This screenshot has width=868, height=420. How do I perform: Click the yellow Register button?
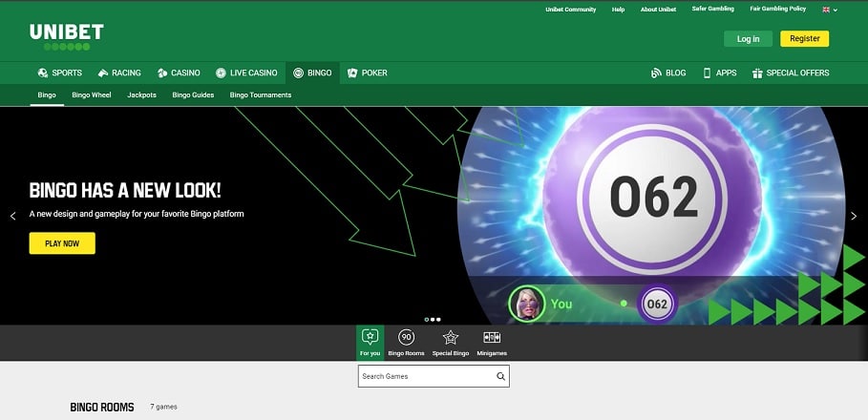(804, 39)
